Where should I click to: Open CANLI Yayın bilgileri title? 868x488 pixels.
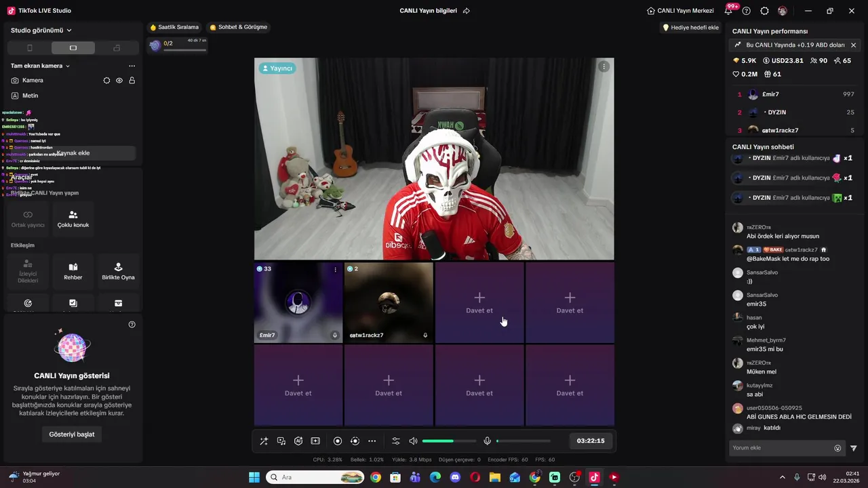[428, 11]
